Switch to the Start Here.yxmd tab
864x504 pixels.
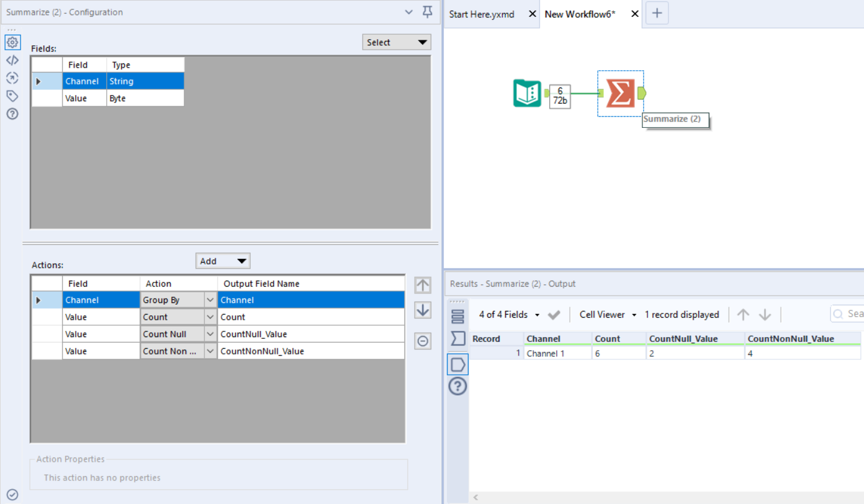pos(484,14)
